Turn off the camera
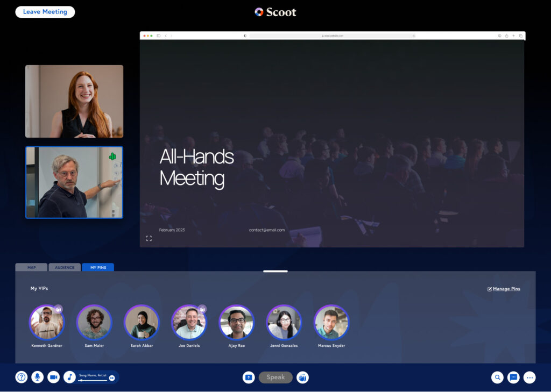The image size is (551, 392). click(53, 377)
